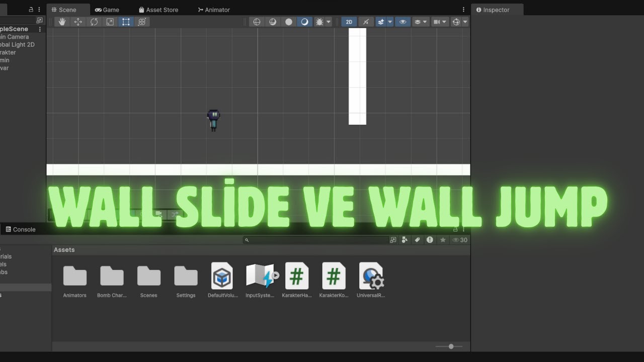Set shaded wireframe draw mode
The image size is (644, 362).
point(272,22)
